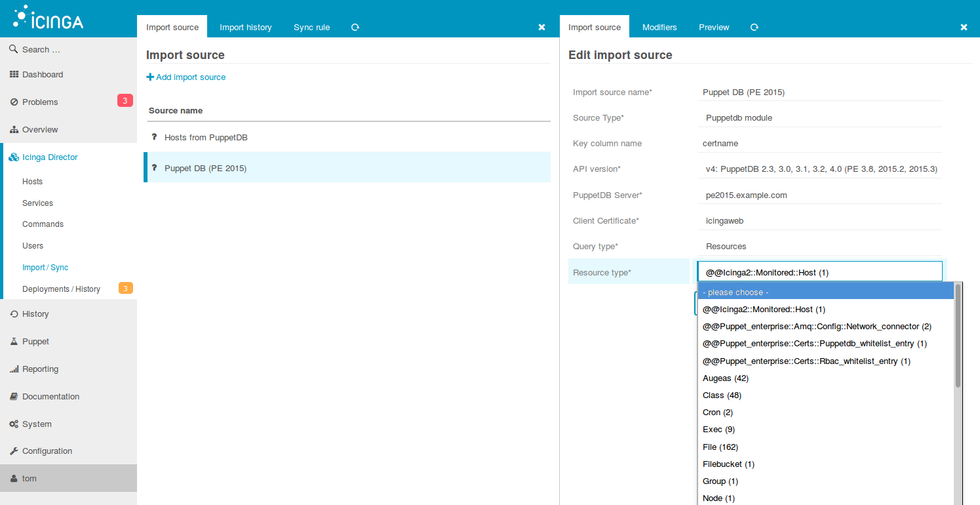This screenshot has height=505, width=980.
Task: Switch to Import history tab
Action: [245, 27]
